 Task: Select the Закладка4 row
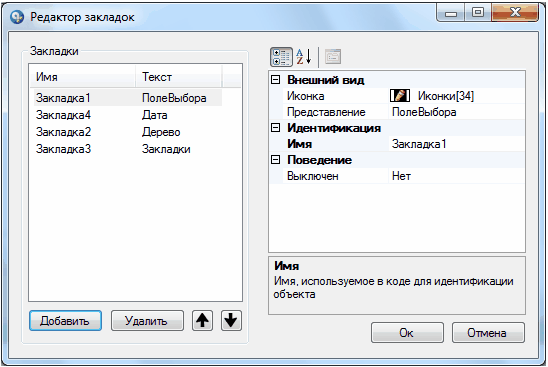pyautogui.click(x=128, y=115)
